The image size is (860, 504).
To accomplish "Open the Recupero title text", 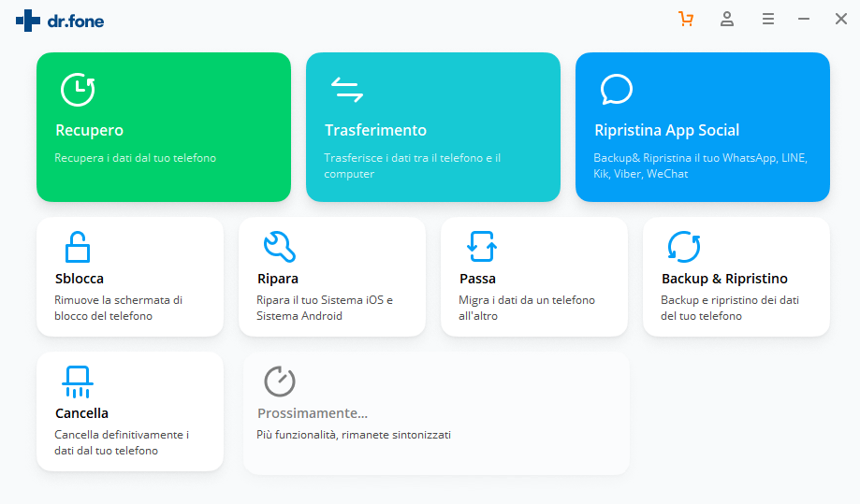I will tap(89, 130).
